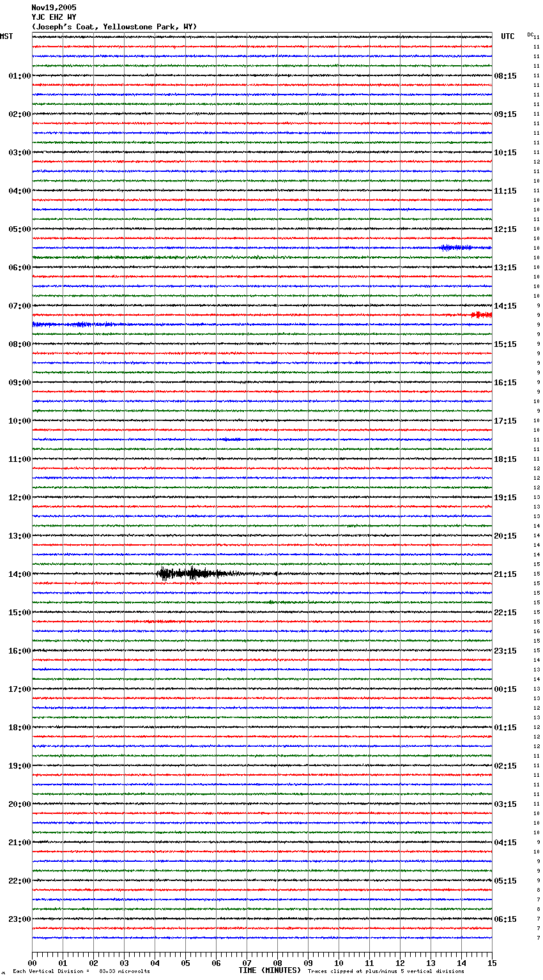Click the YJC EHZ WY station code
This screenshot has height=980, width=543.
point(54,17)
